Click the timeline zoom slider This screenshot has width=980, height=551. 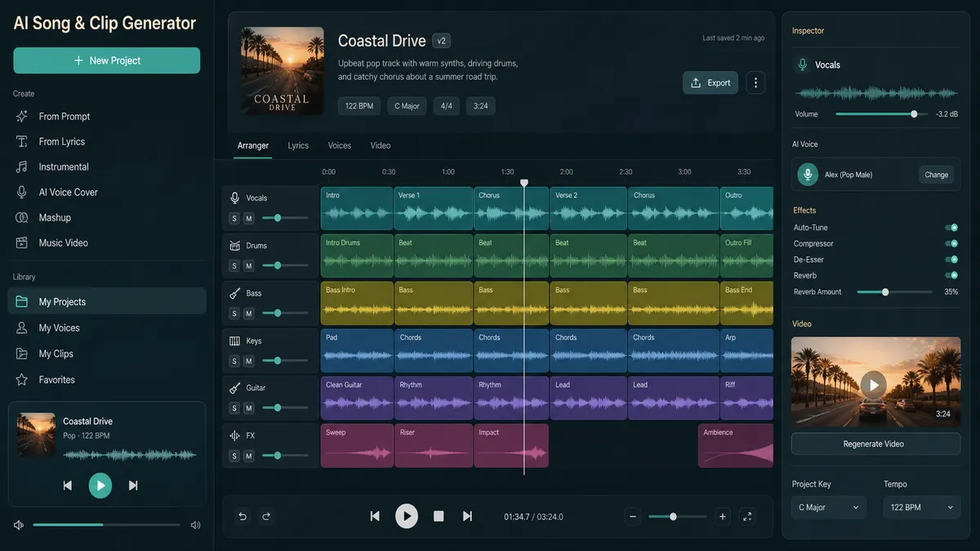coord(677,517)
